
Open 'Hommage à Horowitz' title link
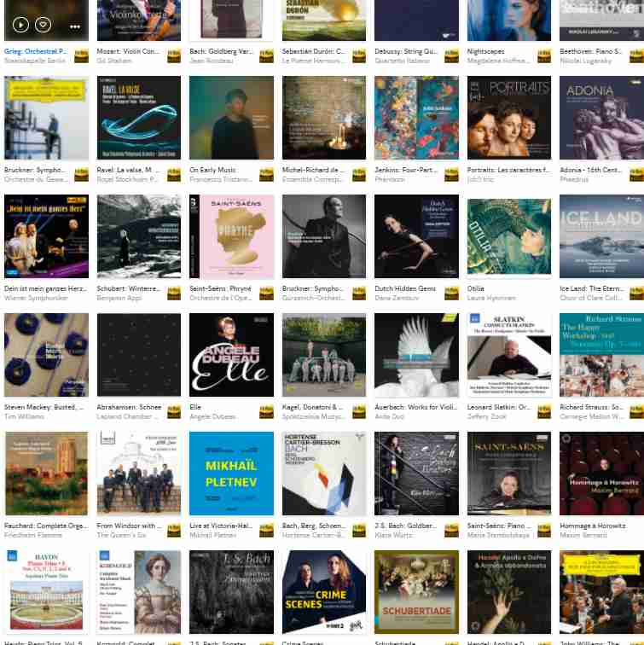[x=593, y=526]
